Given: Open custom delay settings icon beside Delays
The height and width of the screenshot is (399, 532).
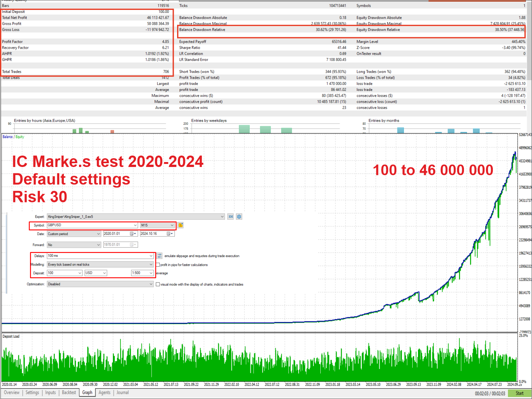Looking at the screenshot, I should (x=160, y=256).
